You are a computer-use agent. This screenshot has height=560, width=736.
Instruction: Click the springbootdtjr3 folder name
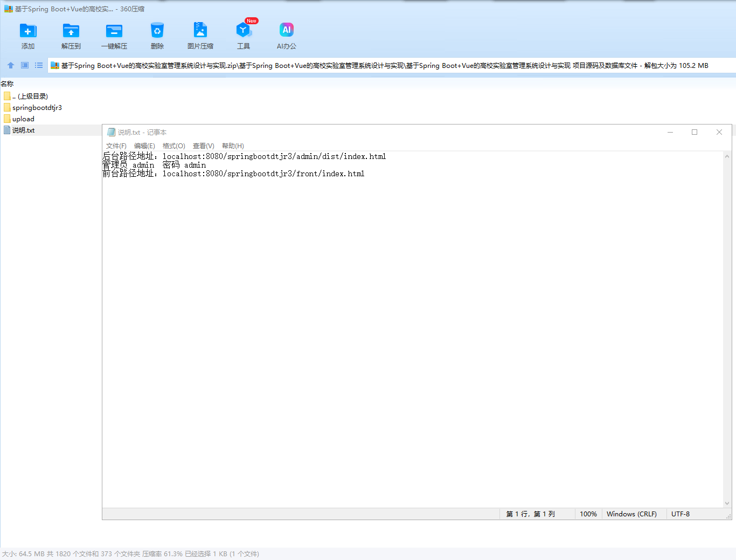[37, 107]
